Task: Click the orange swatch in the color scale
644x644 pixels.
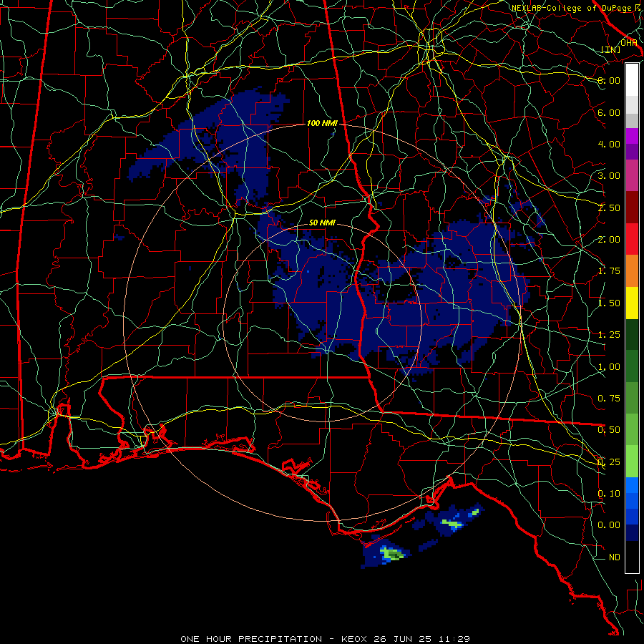Action: click(x=632, y=270)
